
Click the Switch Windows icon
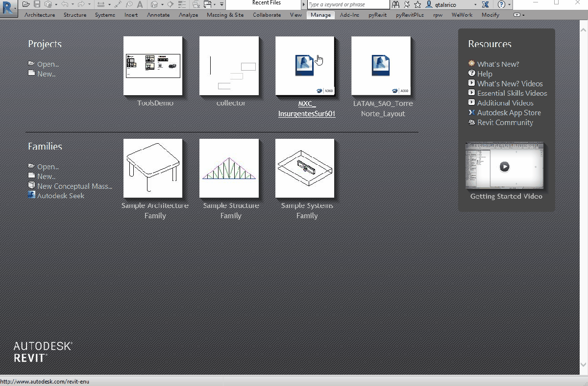click(208, 4)
